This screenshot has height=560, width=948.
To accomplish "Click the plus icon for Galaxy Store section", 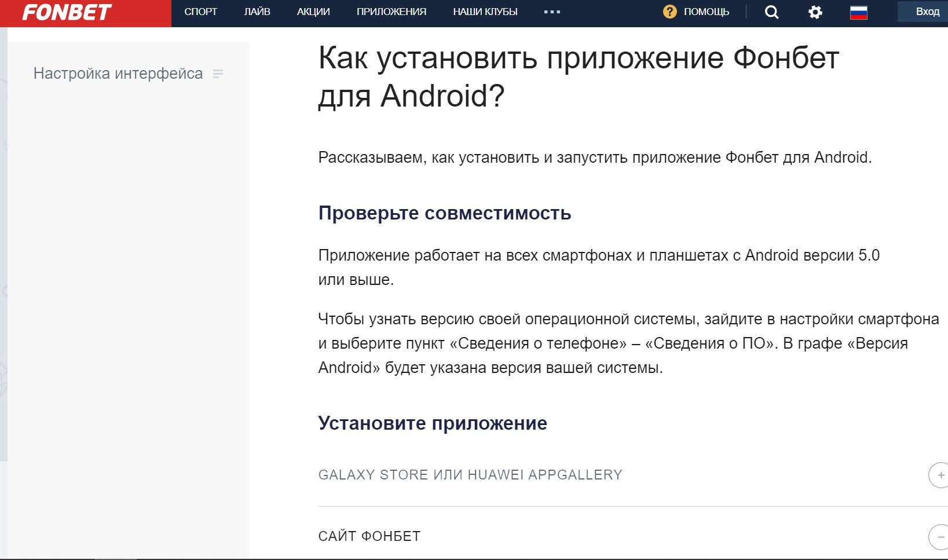I will point(939,475).
